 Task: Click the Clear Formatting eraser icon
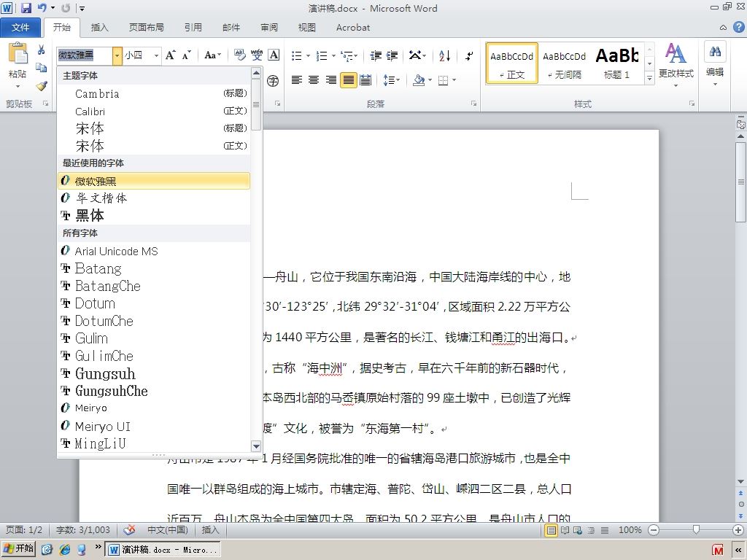click(239, 55)
